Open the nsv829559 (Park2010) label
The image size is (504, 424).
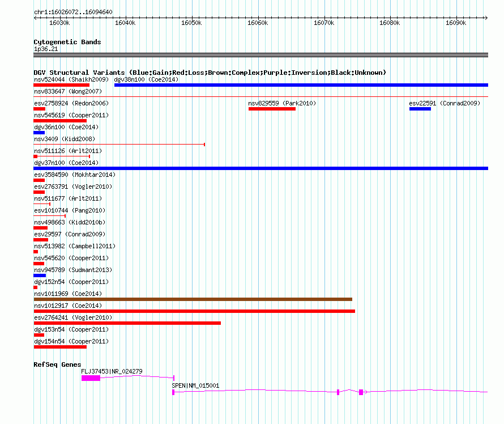click(x=282, y=103)
